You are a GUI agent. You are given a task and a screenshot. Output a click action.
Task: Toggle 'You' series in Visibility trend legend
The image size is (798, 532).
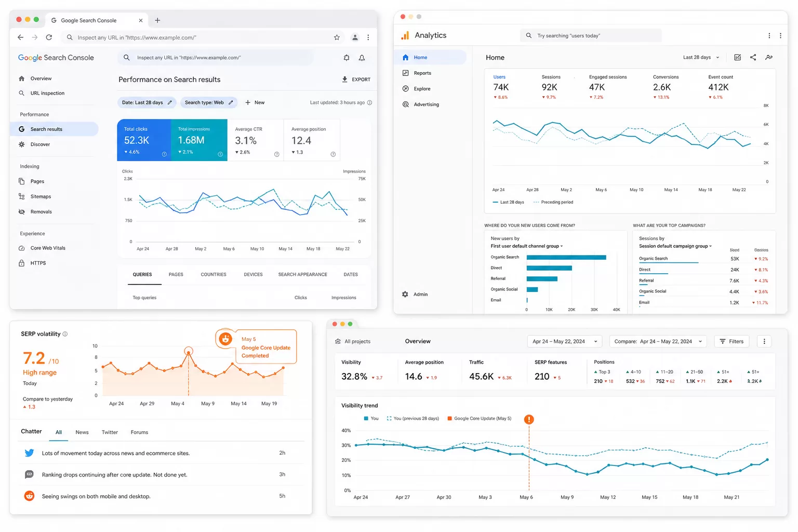pyautogui.click(x=371, y=418)
